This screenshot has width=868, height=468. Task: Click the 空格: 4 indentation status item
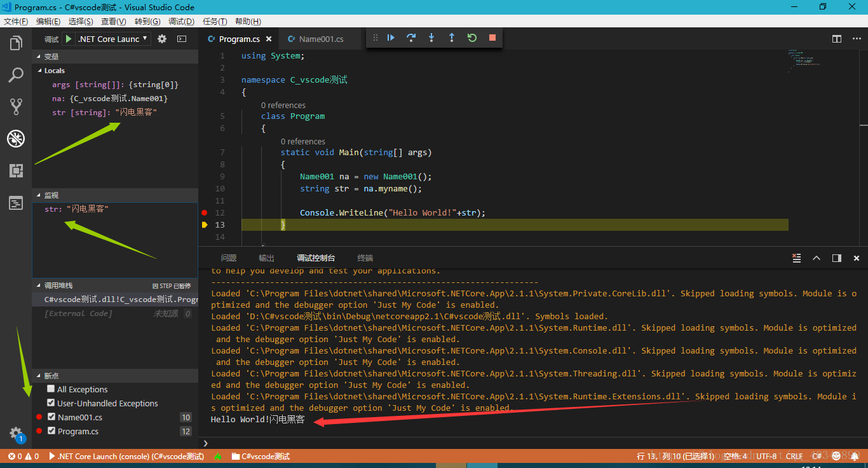[735, 457]
